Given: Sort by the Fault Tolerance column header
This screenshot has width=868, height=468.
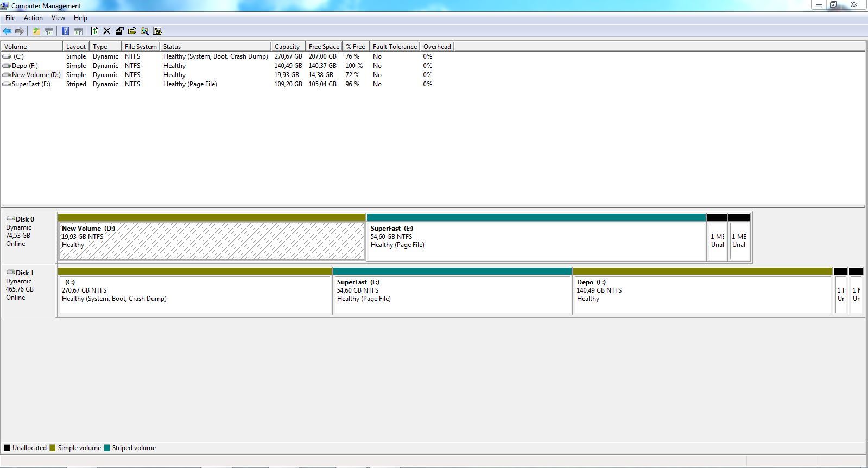Looking at the screenshot, I should (x=395, y=47).
